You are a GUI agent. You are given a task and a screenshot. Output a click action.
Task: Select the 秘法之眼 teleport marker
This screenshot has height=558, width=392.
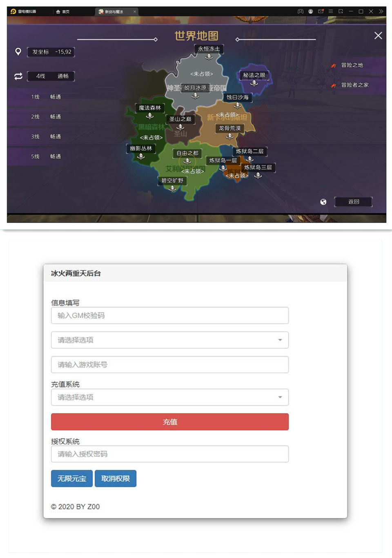point(254,83)
